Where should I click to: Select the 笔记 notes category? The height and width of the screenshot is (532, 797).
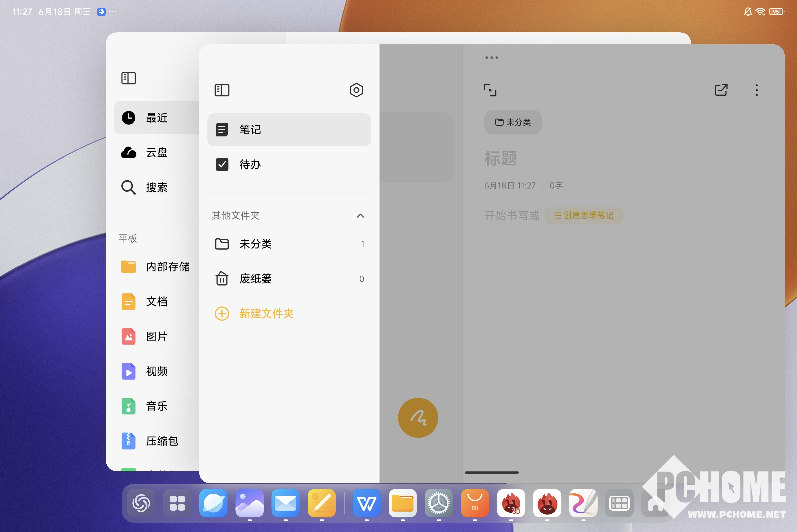[289, 130]
